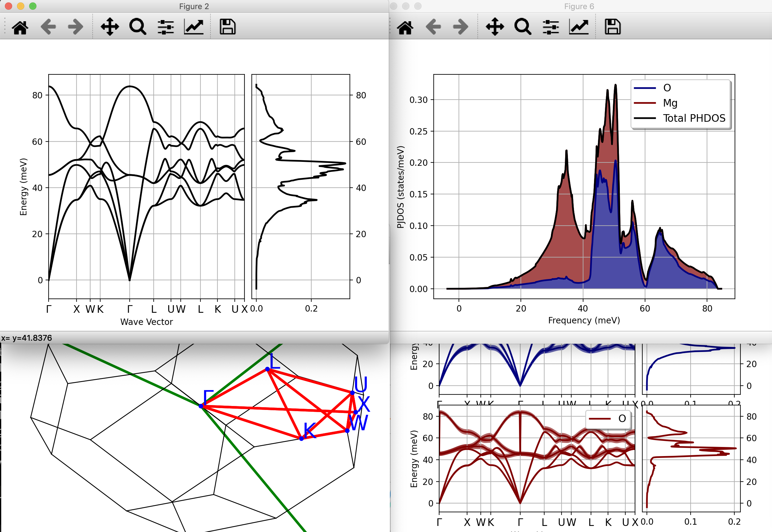Toggle Pan tool in Figure 6 toolbar
Image resolution: width=772 pixels, height=532 pixels.
495,27
